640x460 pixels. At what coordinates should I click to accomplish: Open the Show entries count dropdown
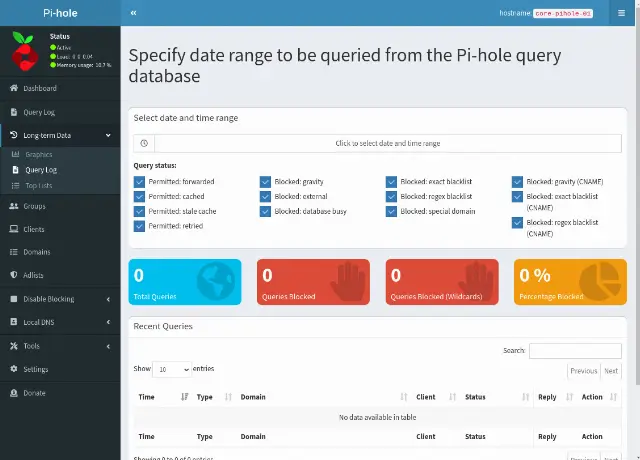(172, 369)
